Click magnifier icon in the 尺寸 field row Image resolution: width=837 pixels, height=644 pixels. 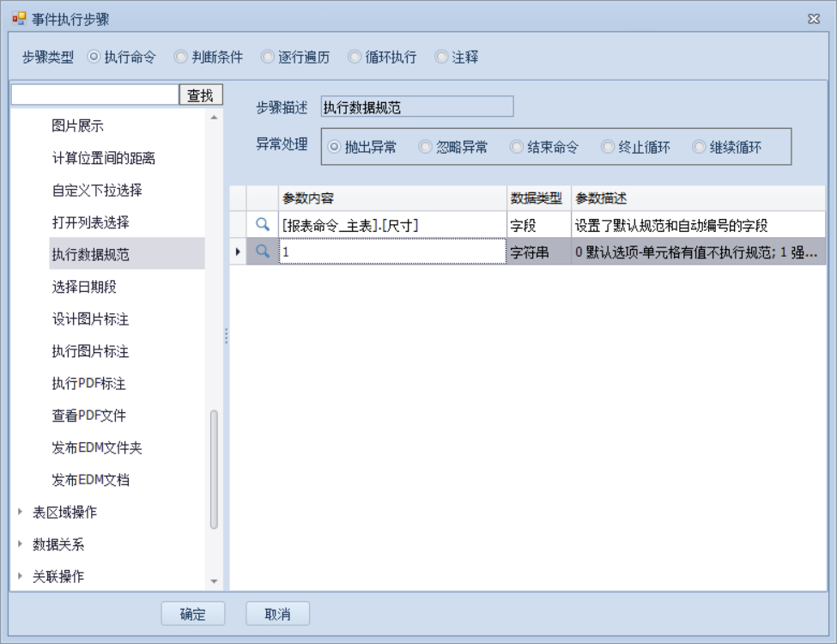(264, 225)
